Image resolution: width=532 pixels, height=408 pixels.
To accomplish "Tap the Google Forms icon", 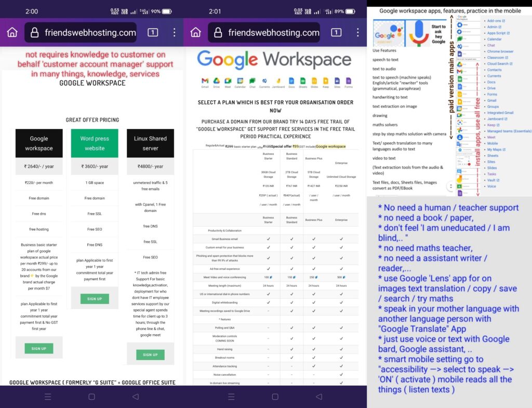I will [x=348, y=81].
